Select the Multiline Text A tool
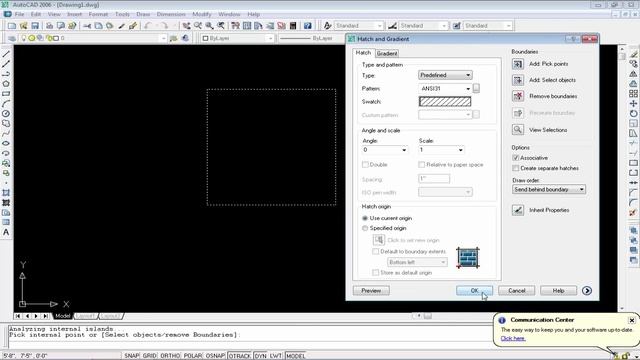The width and height of the screenshot is (640, 360). tap(6, 232)
